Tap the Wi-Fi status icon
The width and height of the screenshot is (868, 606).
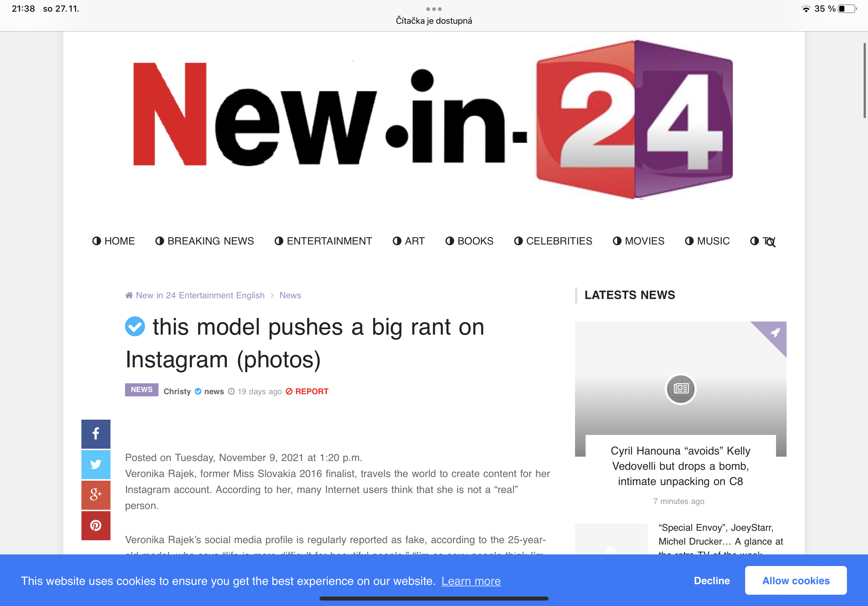[x=806, y=9]
